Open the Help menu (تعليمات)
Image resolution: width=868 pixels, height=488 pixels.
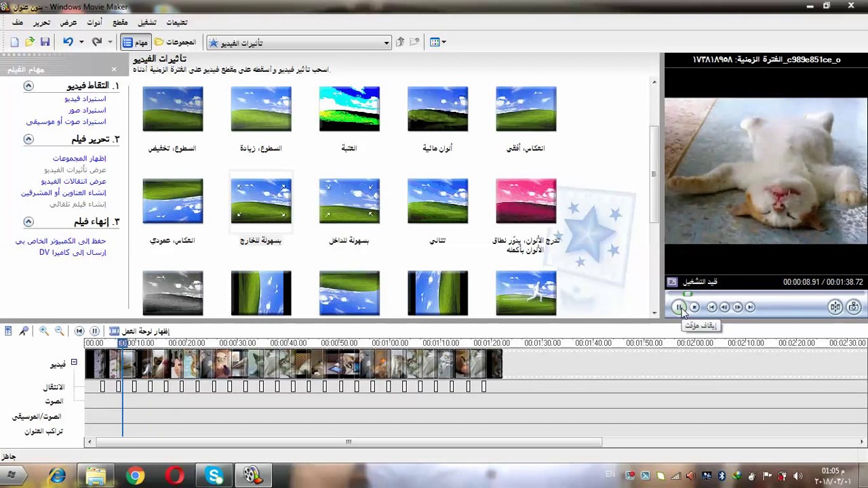pos(177,22)
